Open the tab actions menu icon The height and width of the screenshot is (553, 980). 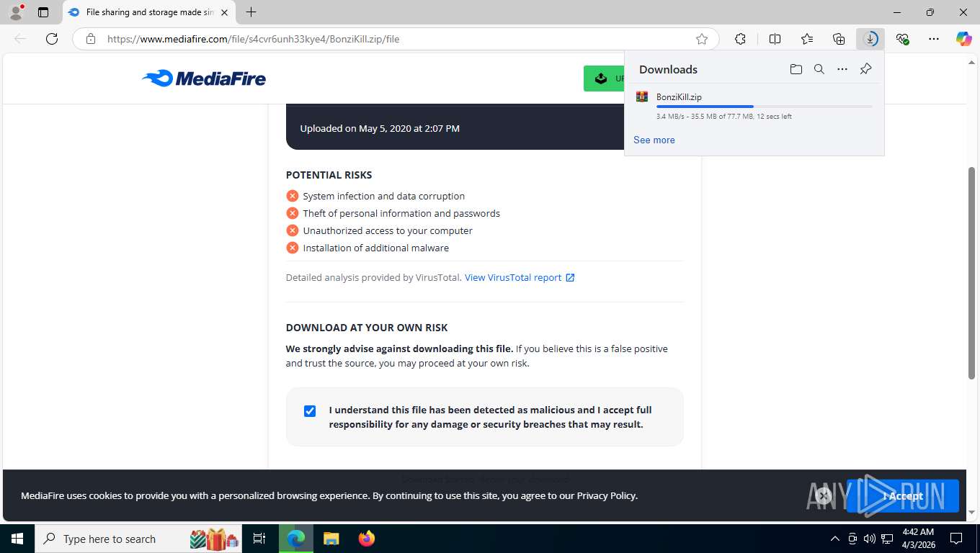tap(43, 12)
